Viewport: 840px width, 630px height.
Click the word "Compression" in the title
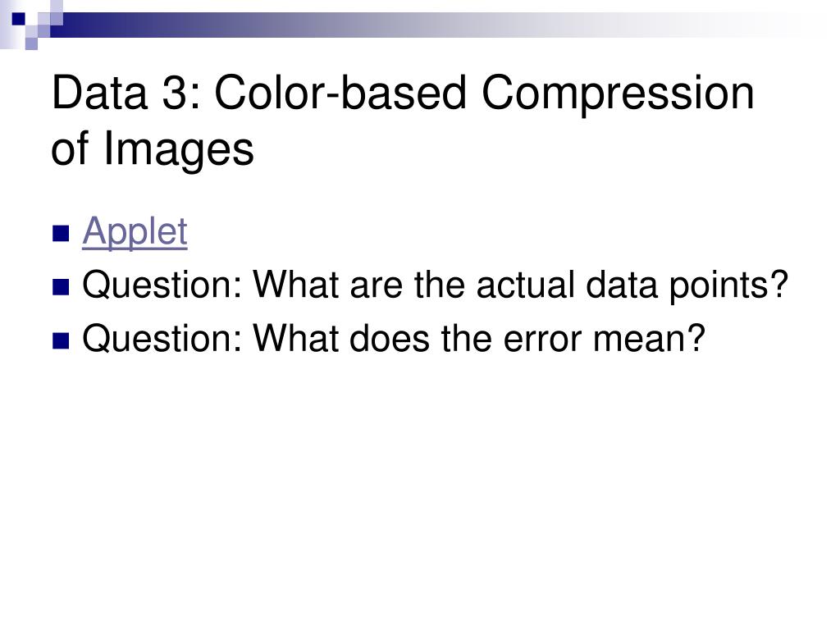click(619, 94)
